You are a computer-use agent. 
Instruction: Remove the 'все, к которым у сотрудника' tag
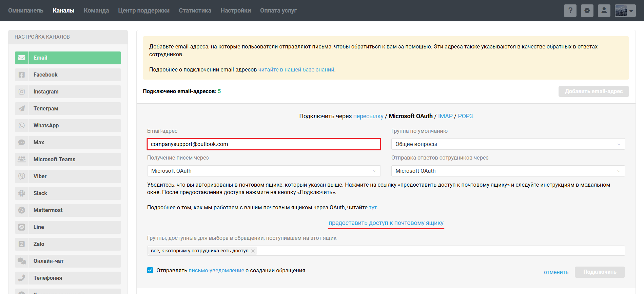tap(253, 251)
